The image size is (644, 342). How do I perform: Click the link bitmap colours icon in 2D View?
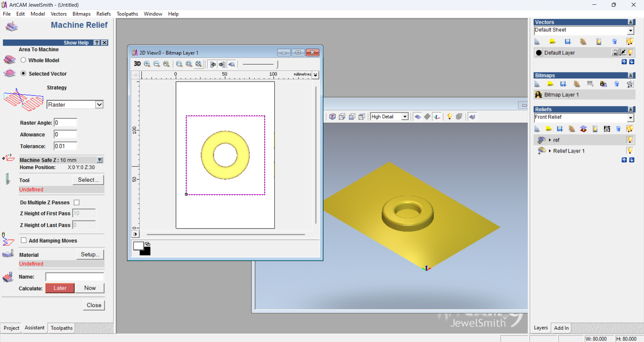[148, 244]
